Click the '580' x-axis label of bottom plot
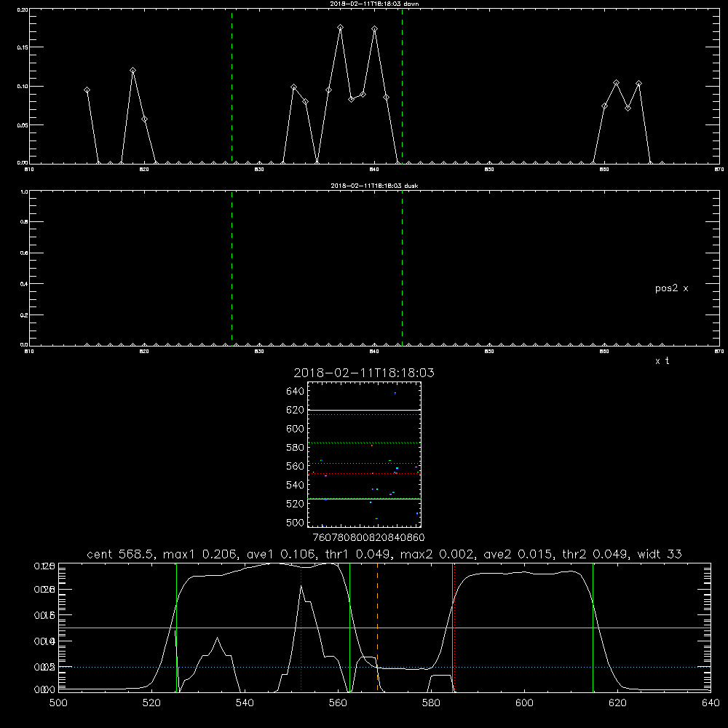The image size is (728, 728). pos(431,703)
